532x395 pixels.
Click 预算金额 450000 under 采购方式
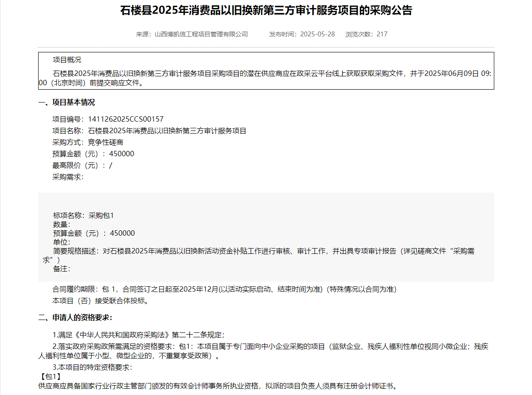(x=93, y=154)
